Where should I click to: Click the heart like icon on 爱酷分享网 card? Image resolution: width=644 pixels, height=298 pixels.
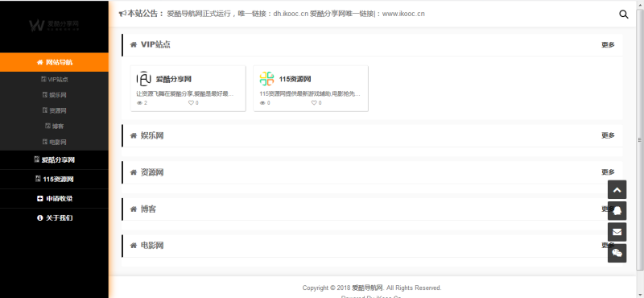(191, 103)
